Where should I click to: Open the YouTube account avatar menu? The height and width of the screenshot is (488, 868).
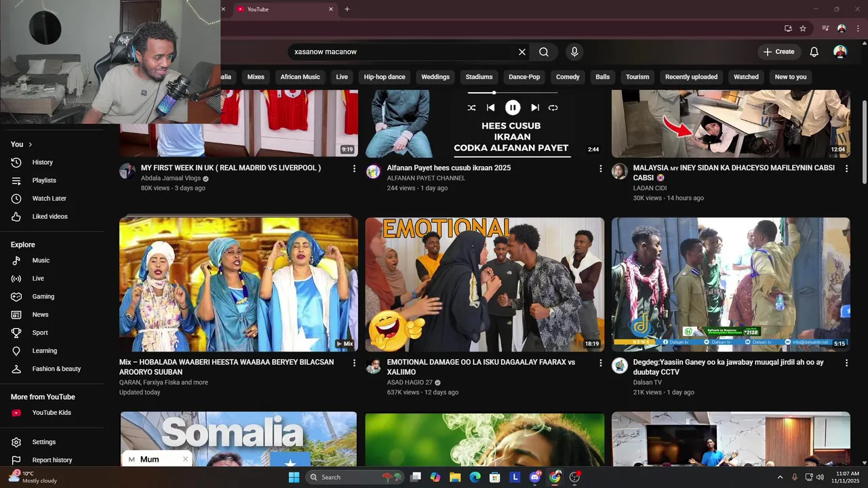pos(840,52)
